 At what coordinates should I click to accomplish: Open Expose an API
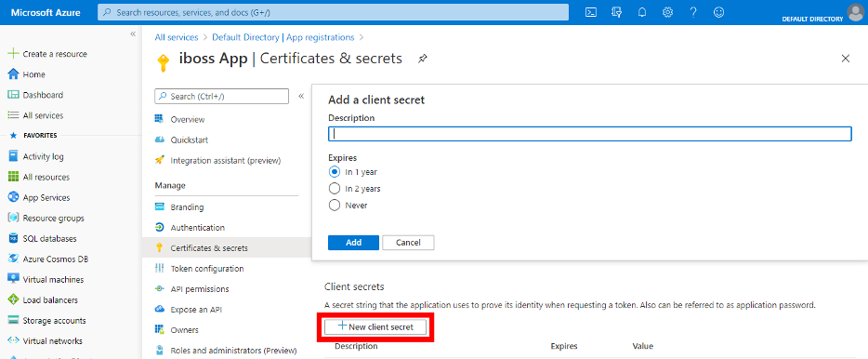(189, 309)
